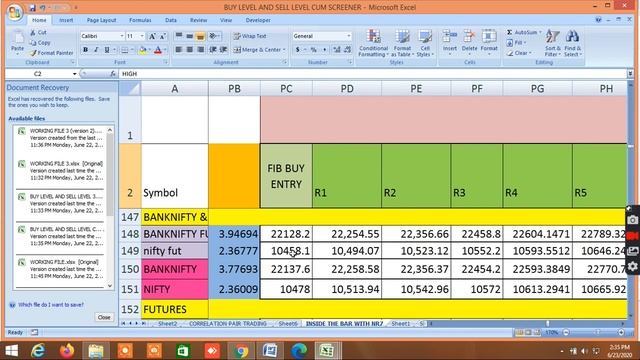Open the General number format dropdown
This screenshot has width=640, height=360.
[349, 36]
